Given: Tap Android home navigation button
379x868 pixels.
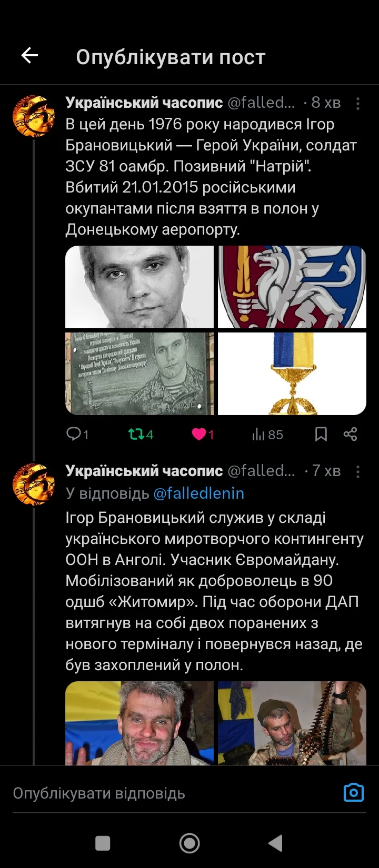Looking at the screenshot, I should click(189, 843).
